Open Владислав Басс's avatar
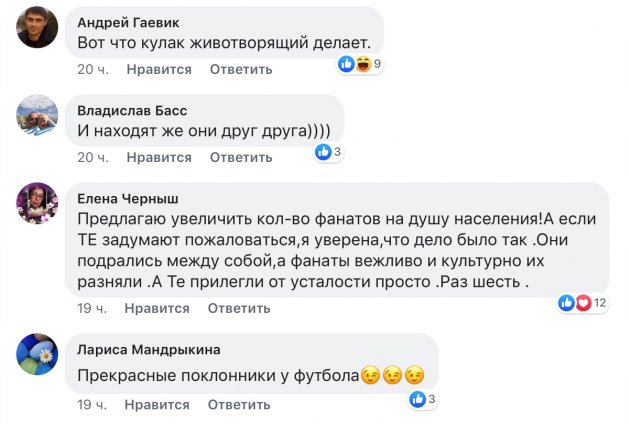This screenshot has height=425, width=631. click(36, 118)
